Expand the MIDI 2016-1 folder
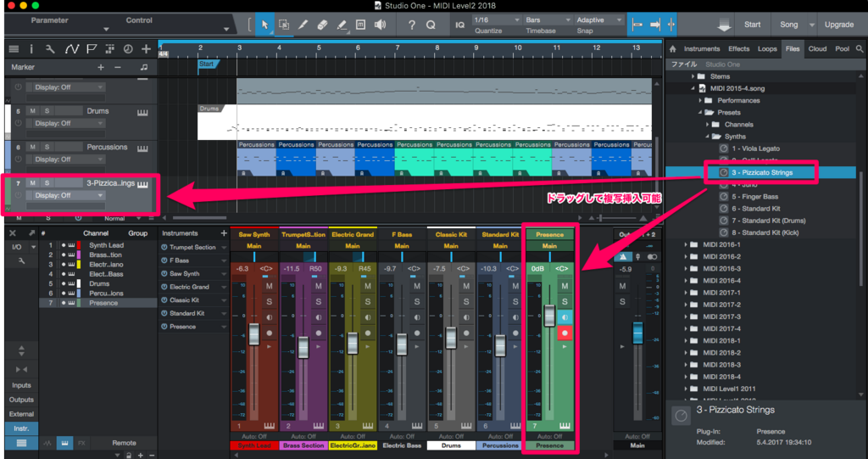 point(686,244)
